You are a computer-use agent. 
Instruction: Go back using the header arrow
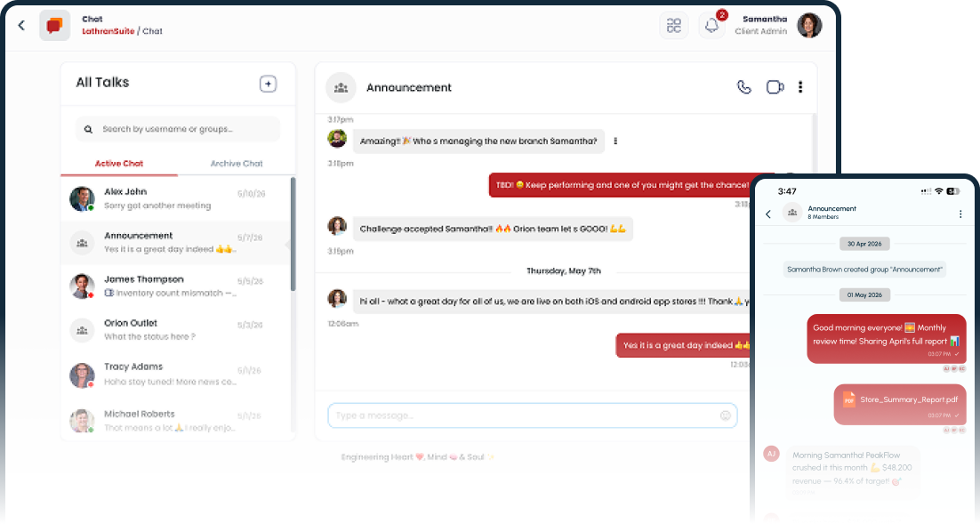click(x=21, y=26)
